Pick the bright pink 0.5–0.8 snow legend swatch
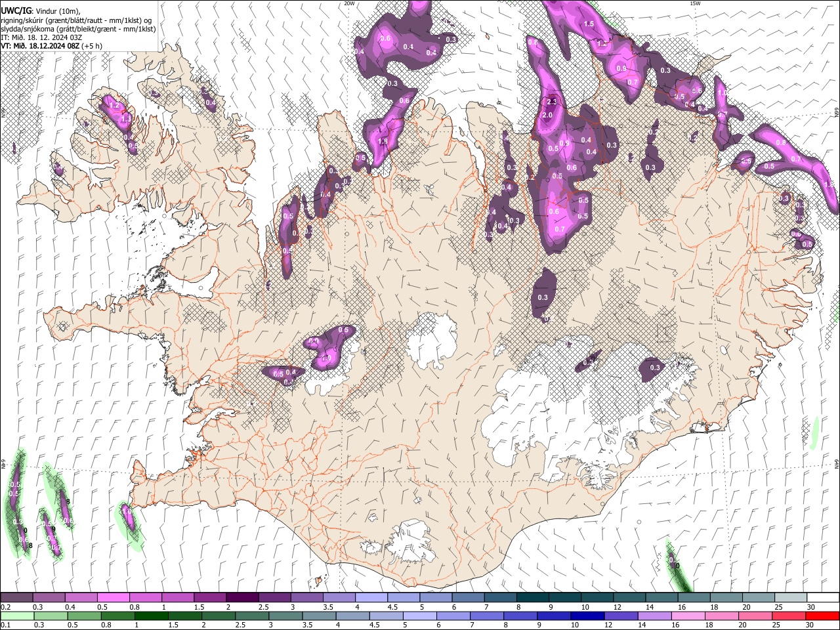 click(x=113, y=598)
